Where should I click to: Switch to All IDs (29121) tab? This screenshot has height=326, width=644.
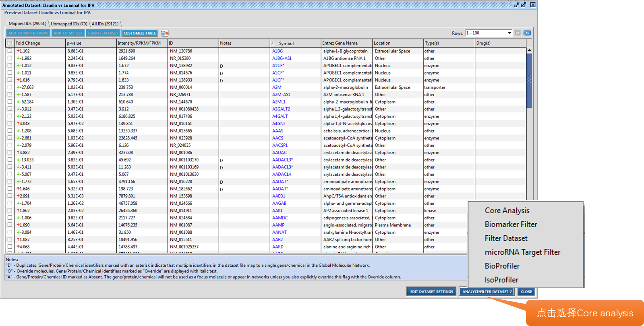pos(105,24)
